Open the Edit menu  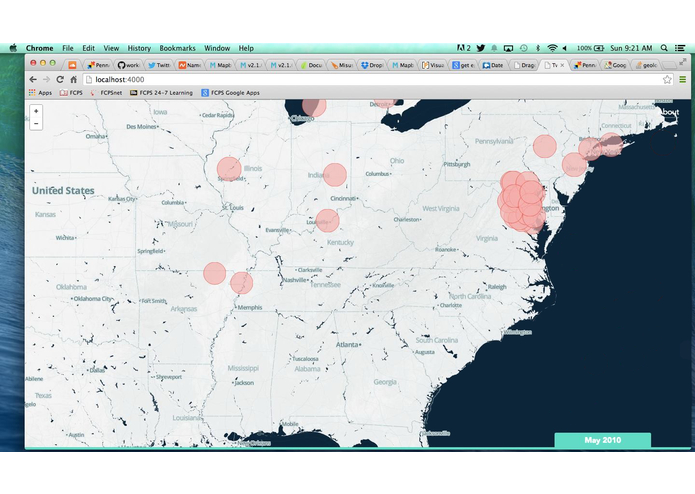coord(89,48)
